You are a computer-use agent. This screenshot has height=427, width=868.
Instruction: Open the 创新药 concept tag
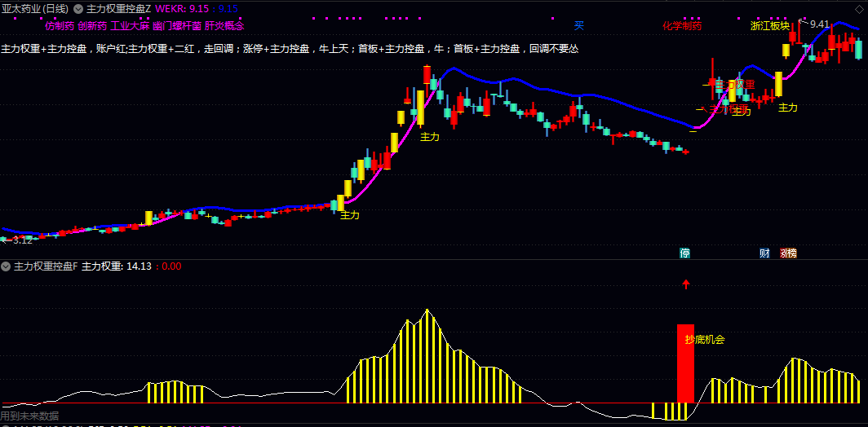pos(92,25)
